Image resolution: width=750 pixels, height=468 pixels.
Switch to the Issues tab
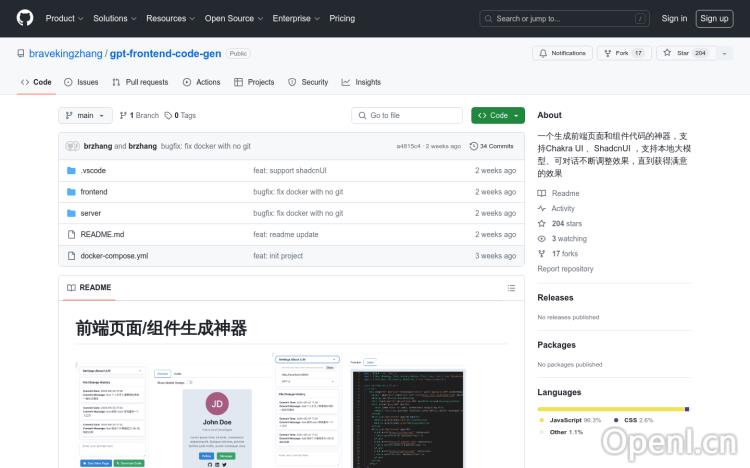82,82
